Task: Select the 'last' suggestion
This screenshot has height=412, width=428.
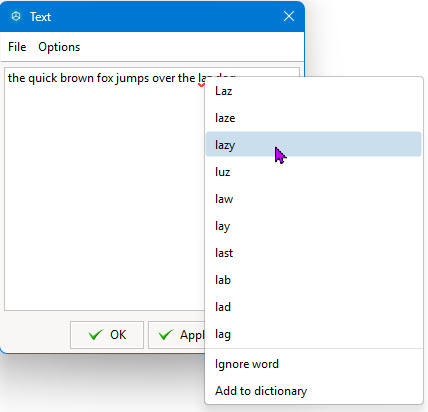Action: pyautogui.click(x=313, y=253)
